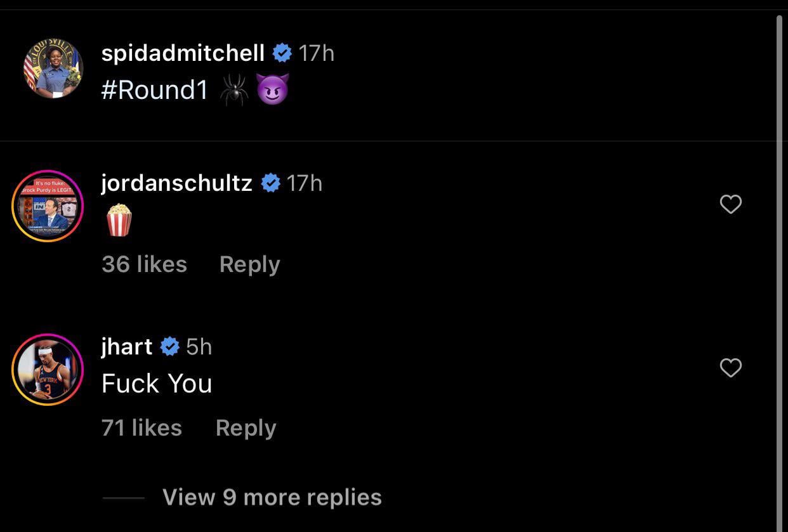Open jhart's story from his avatar
The height and width of the screenshot is (532, 788).
48,370
